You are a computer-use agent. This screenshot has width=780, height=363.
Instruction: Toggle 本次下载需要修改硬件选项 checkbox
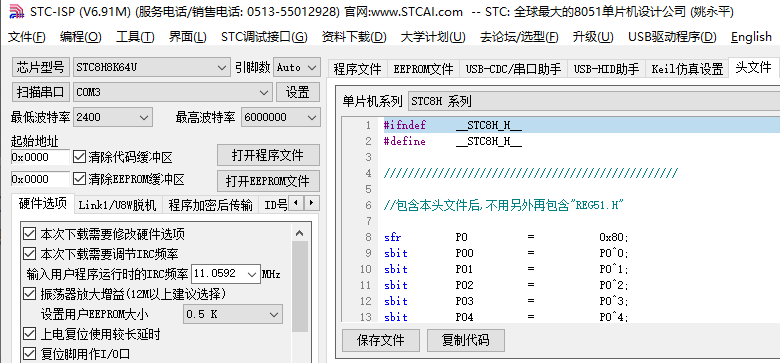tap(30, 234)
